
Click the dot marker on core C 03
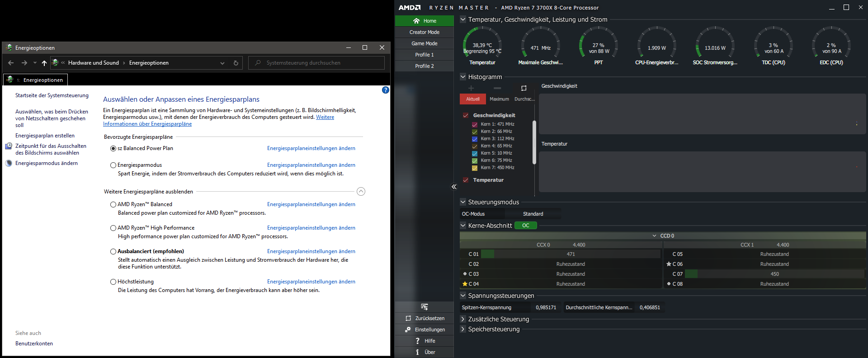coord(465,274)
